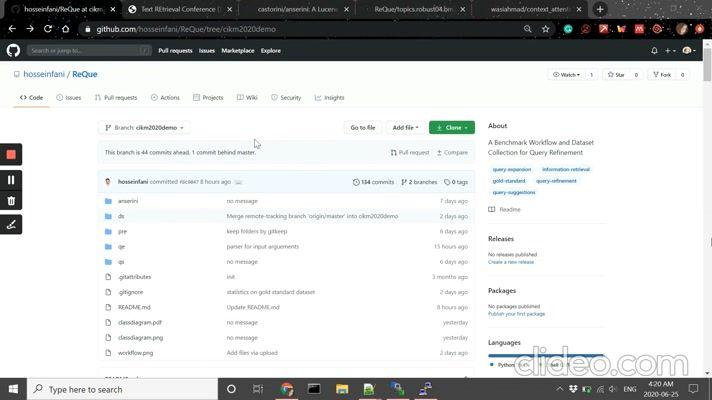Bookmark the page with the star icon
The width and height of the screenshot is (712, 400).
[x=545, y=29]
